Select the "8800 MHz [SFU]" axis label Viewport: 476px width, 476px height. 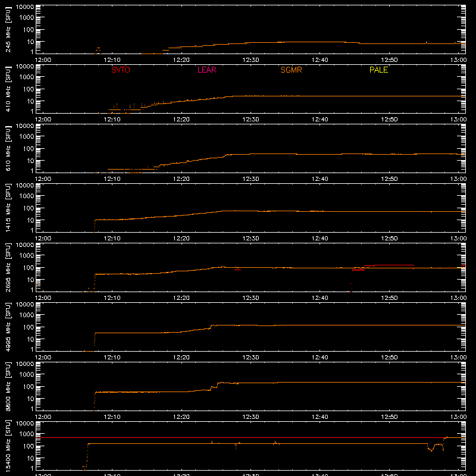point(8,387)
